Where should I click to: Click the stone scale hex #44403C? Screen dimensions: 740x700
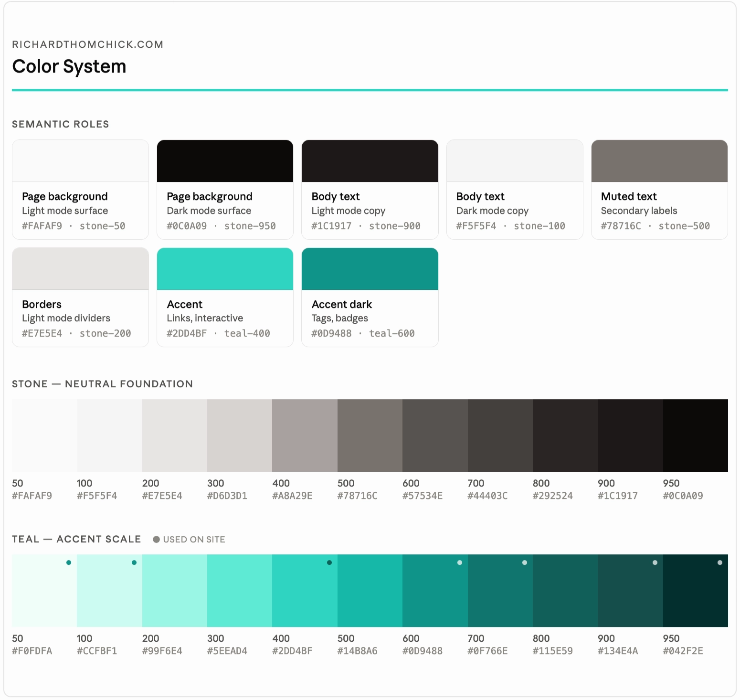coord(487,496)
